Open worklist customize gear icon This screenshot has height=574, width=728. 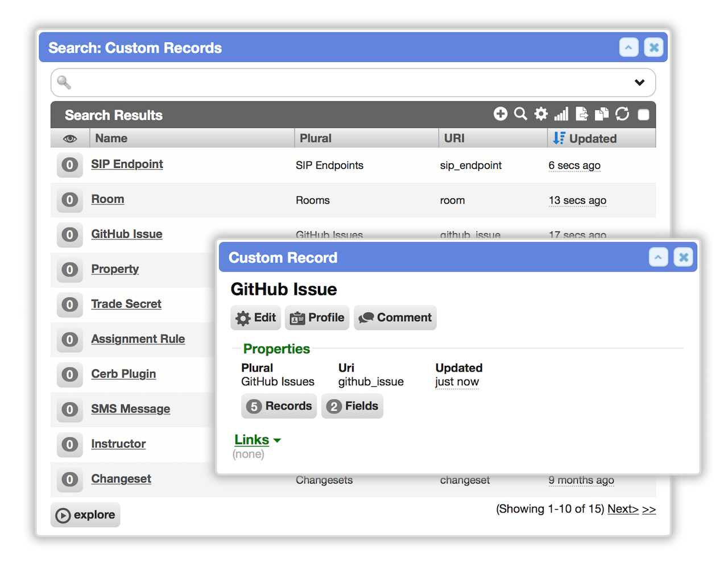[x=541, y=114]
